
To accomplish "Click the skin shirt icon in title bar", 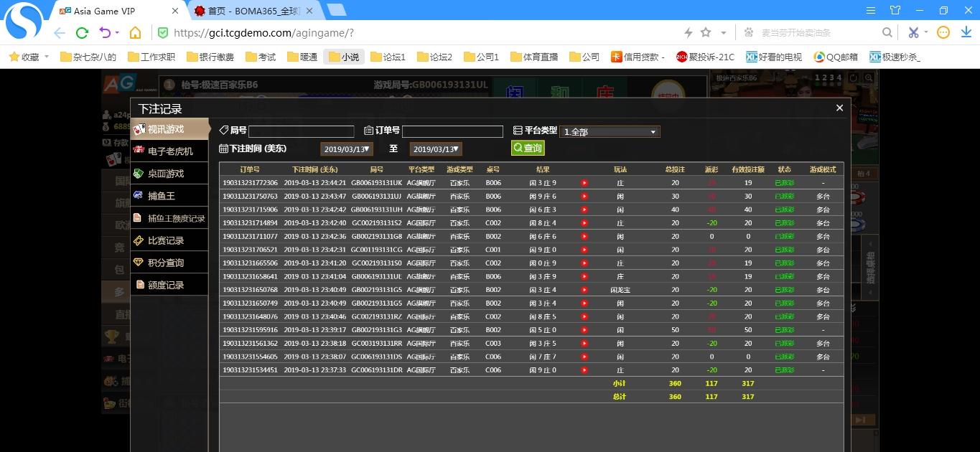I will click(895, 11).
